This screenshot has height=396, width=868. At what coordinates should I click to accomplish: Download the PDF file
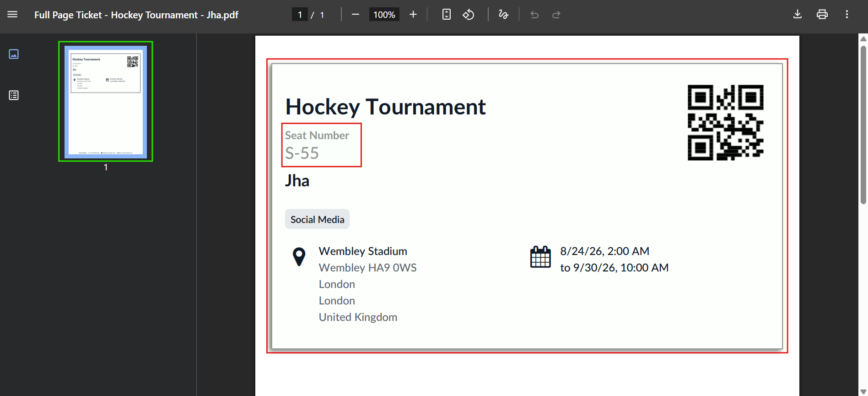(x=798, y=15)
